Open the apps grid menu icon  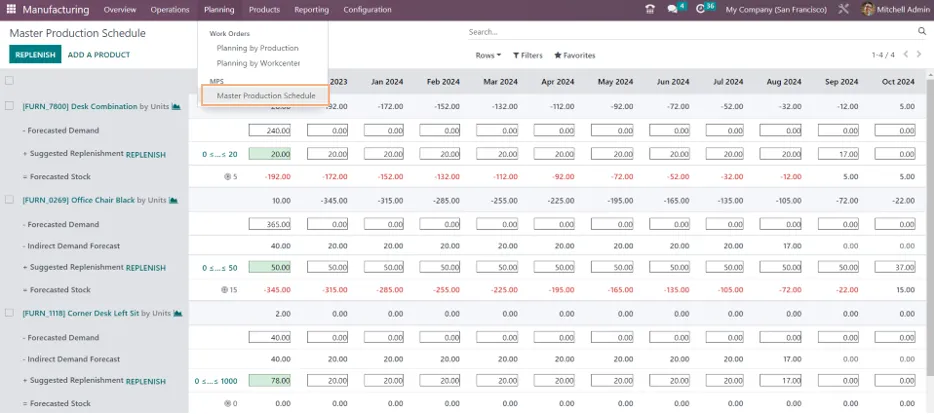pyautogui.click(x=11, y=10)
